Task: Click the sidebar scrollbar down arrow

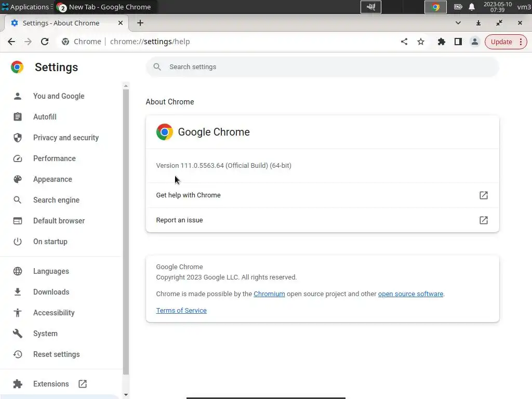Action: click(126, 395)
